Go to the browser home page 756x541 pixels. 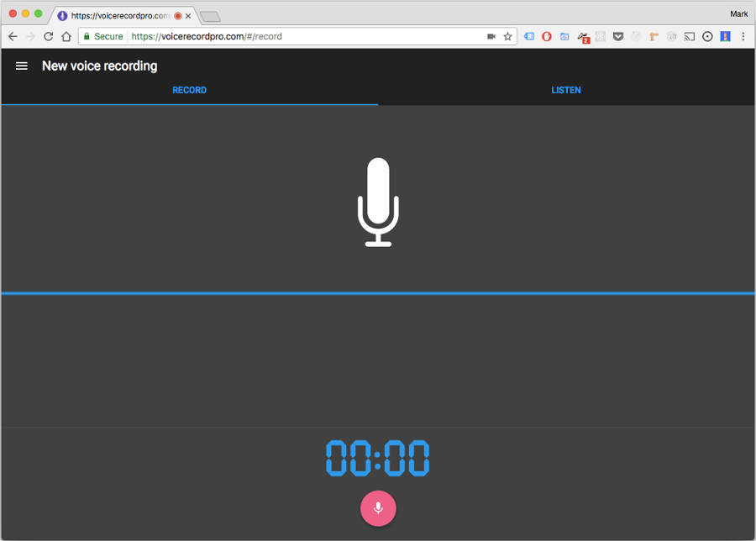[x=66, y=37]
